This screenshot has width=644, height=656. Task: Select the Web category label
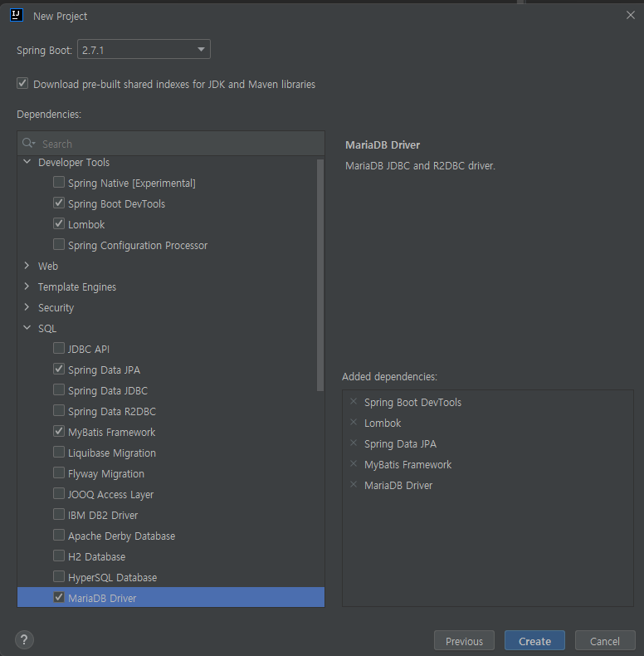coord(48,266)
